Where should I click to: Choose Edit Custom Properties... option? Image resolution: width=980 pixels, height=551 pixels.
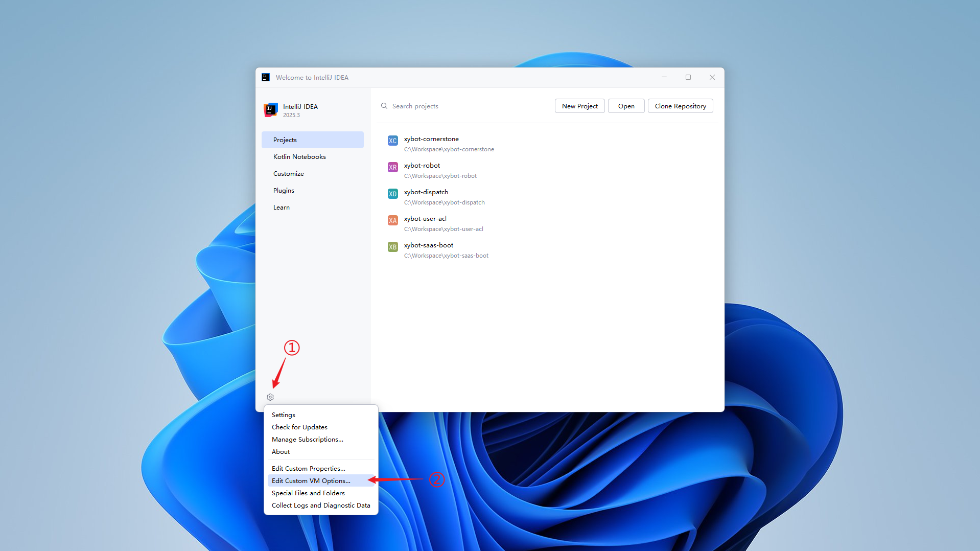tap(321, 468)
